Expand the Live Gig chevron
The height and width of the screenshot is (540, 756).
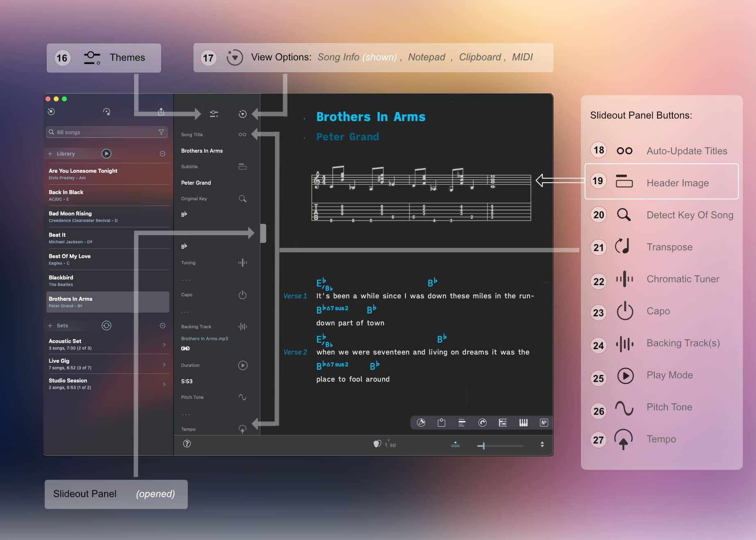[x=164, y=364]
